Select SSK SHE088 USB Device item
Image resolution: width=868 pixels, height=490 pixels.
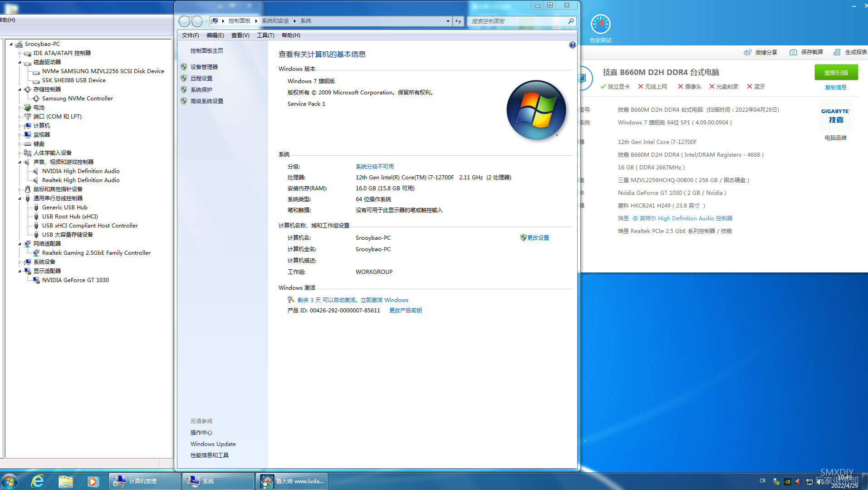click(x=74, y=80)
